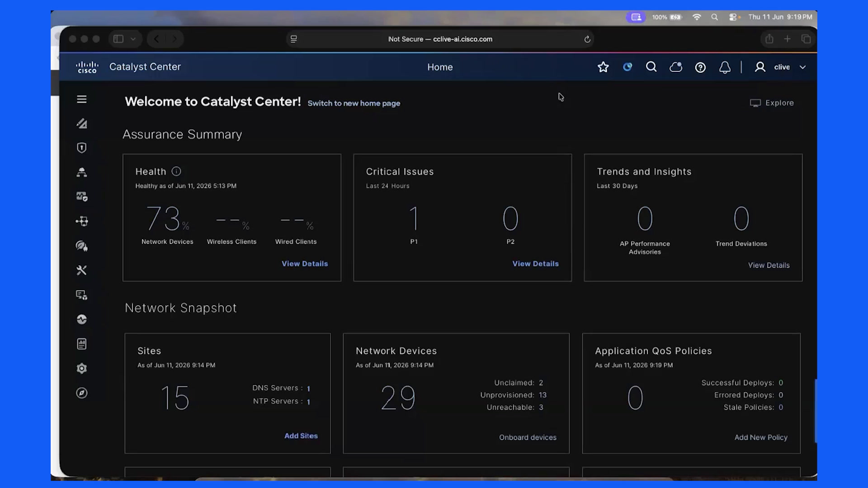Viewport: 868px width, 488px height.
Task: Click Add New Policy link
Action: click(761, 437)
